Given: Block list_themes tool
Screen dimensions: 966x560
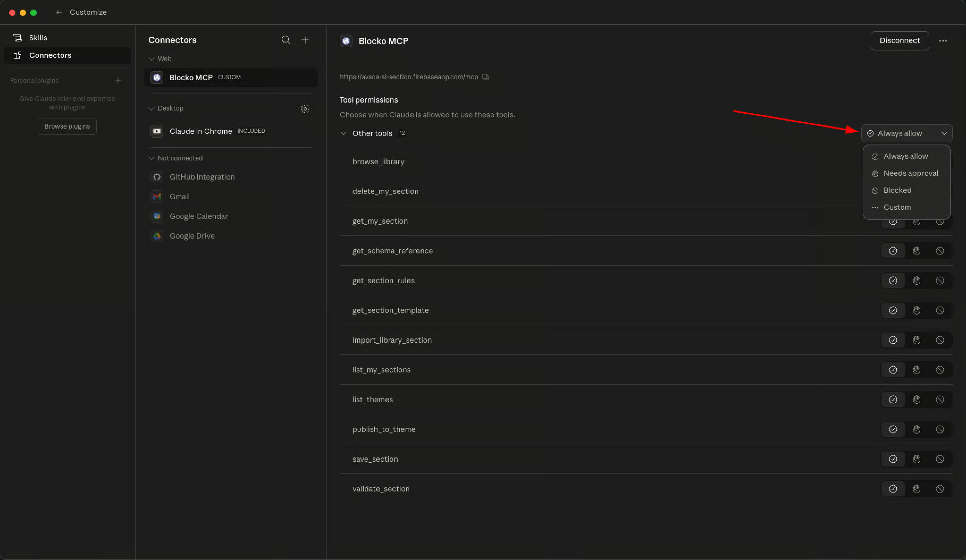Looking at the screenshot, I should 939,400.
